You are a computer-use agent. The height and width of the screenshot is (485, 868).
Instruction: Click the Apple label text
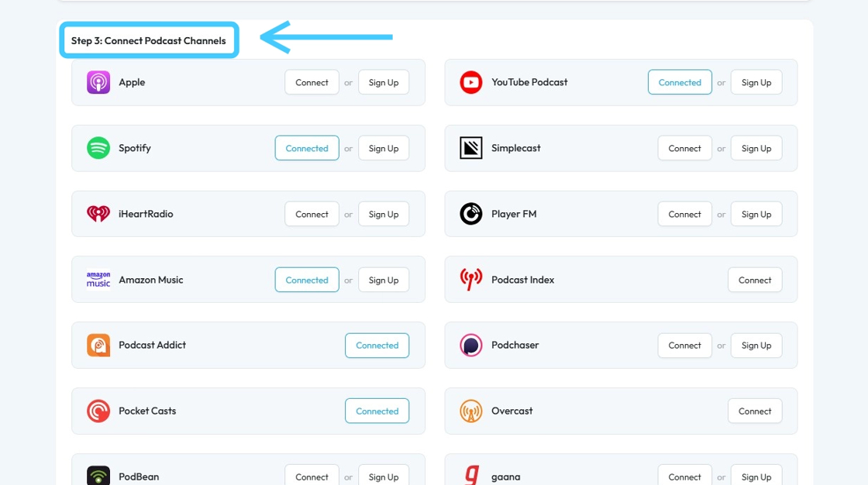click(132, 82)
